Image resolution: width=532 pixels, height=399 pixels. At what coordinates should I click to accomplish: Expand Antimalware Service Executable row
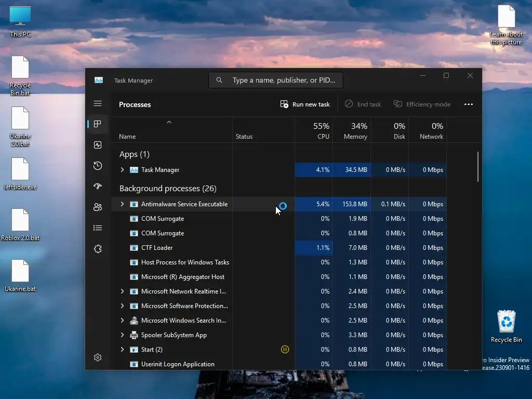[x=123, y=204]
